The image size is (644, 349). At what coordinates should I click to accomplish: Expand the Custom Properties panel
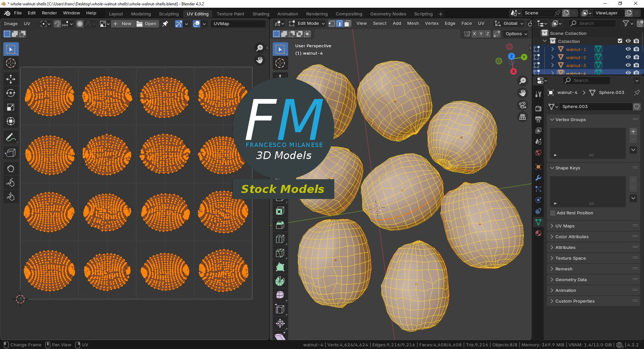[593, 301]
